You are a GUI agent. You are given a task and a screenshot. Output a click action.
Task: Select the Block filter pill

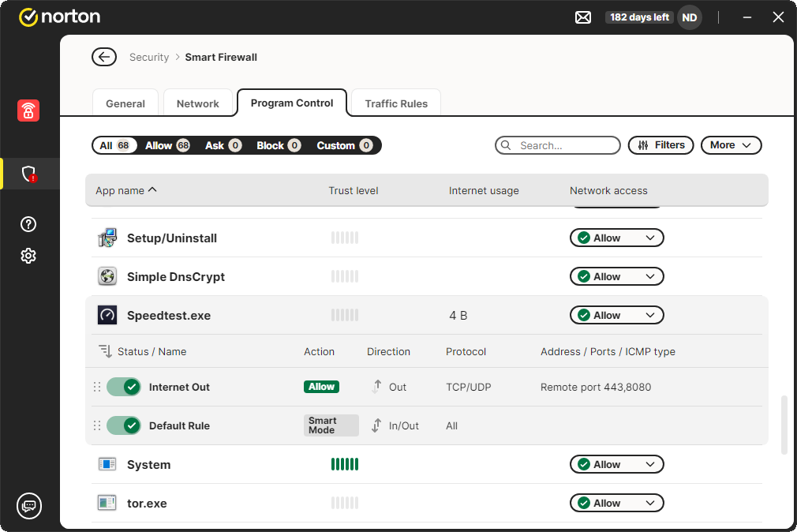[278, 145]
